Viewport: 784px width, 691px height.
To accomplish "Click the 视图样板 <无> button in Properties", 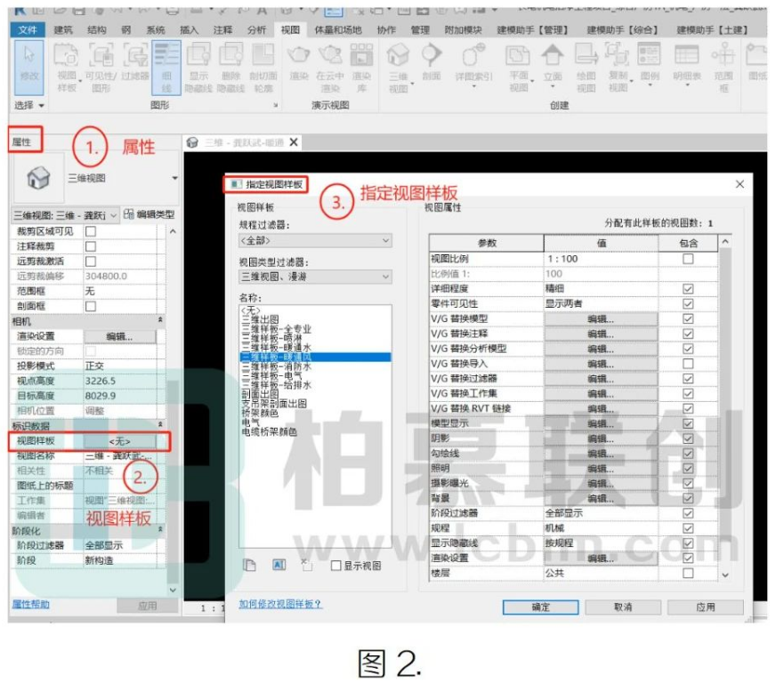I will point(120,441).
